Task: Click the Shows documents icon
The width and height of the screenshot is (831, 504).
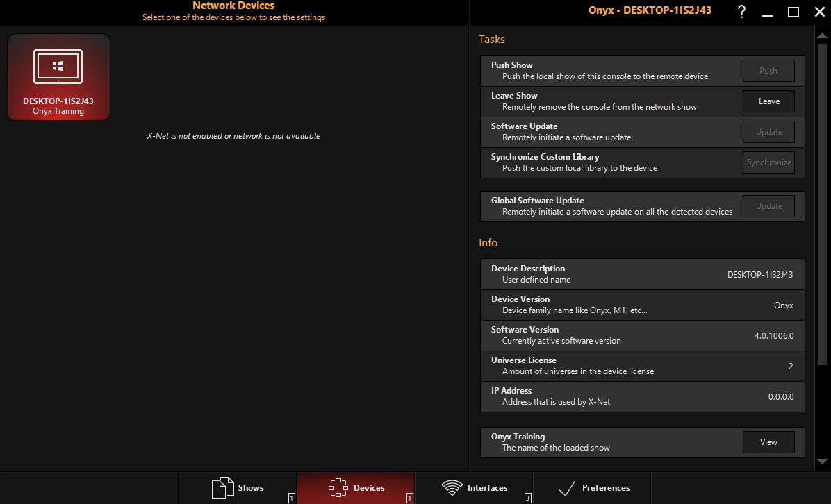Action: click(222, 487)
